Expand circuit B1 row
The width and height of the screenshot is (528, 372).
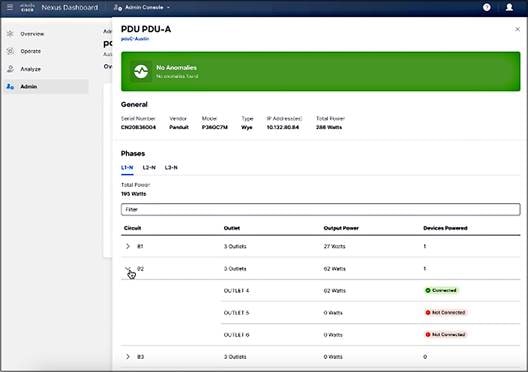[x=128, y=246]
